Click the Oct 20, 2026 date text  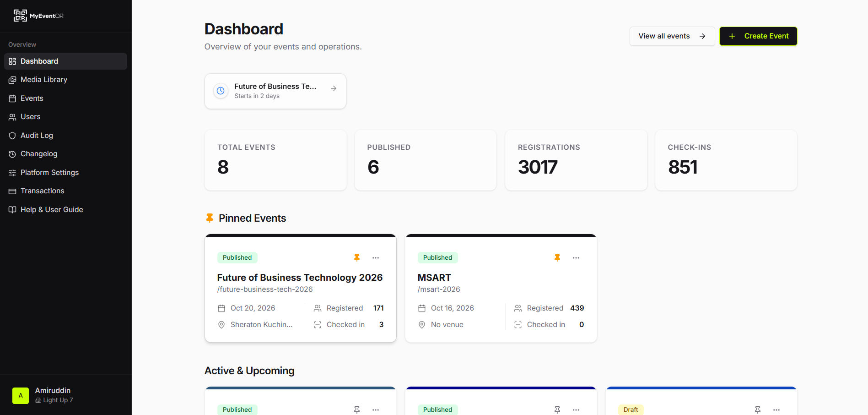coord(253,308)
